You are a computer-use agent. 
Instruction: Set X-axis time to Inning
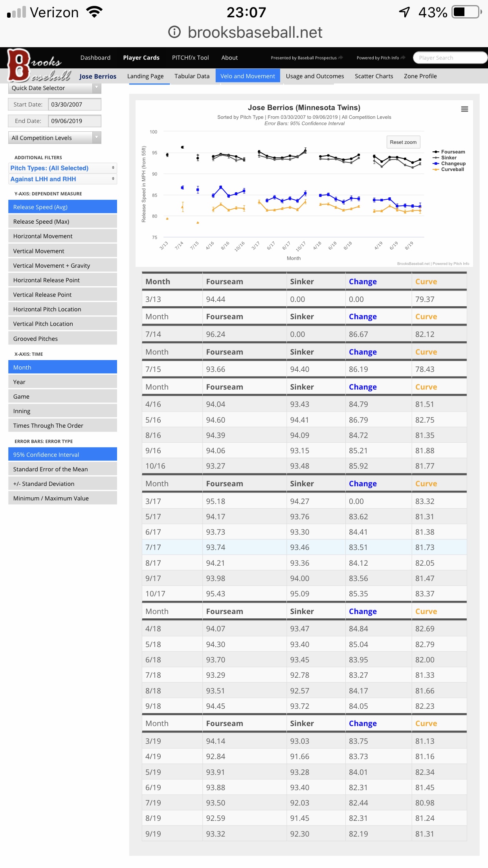62,411
